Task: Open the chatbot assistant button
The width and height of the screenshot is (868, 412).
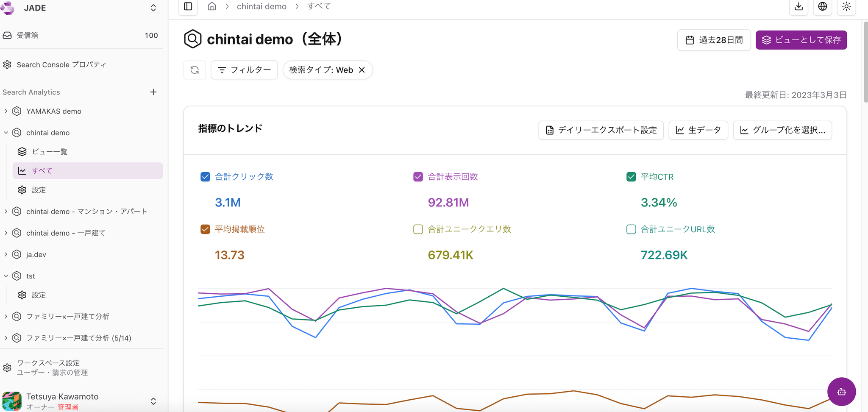Action: tap(841, 392)
